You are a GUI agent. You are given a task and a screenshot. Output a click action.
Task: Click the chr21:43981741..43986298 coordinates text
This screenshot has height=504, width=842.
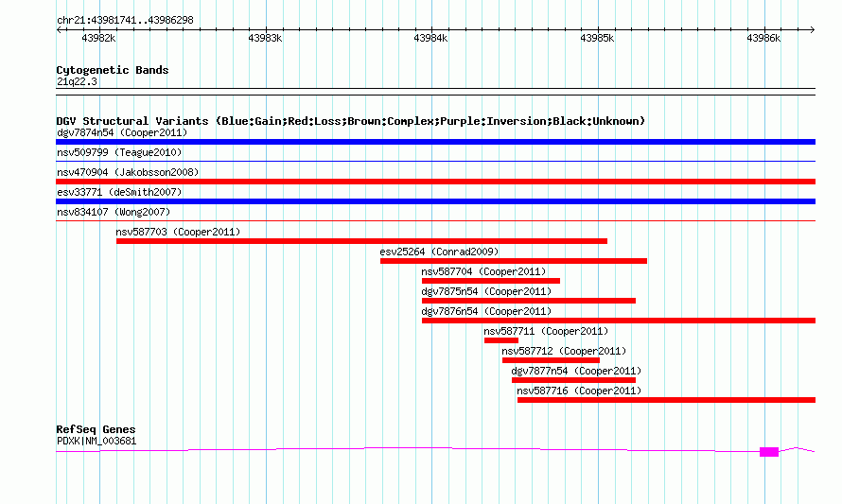125,20
